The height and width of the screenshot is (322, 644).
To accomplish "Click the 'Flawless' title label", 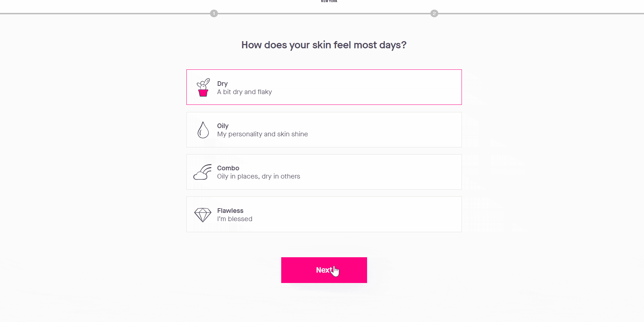I will click(x=230, y=211).
